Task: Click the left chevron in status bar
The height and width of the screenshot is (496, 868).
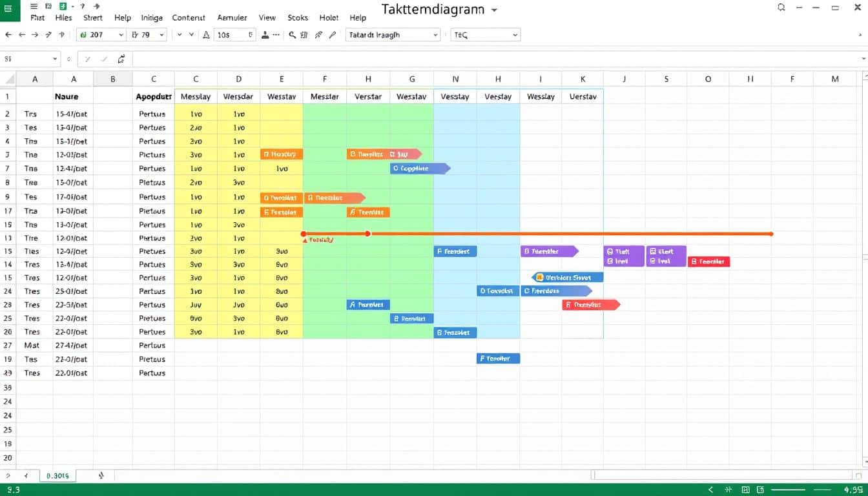Action: [711, 490]
